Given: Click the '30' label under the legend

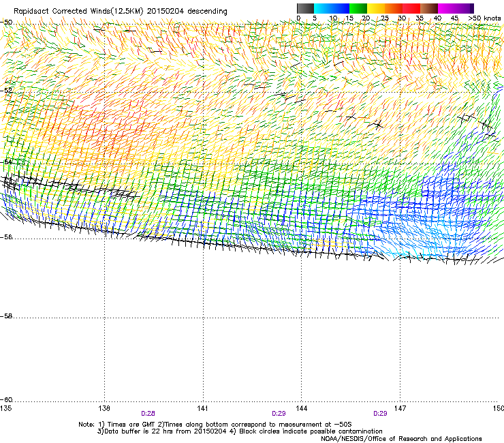Looking at the screenshot, I should tap(402, 18).
